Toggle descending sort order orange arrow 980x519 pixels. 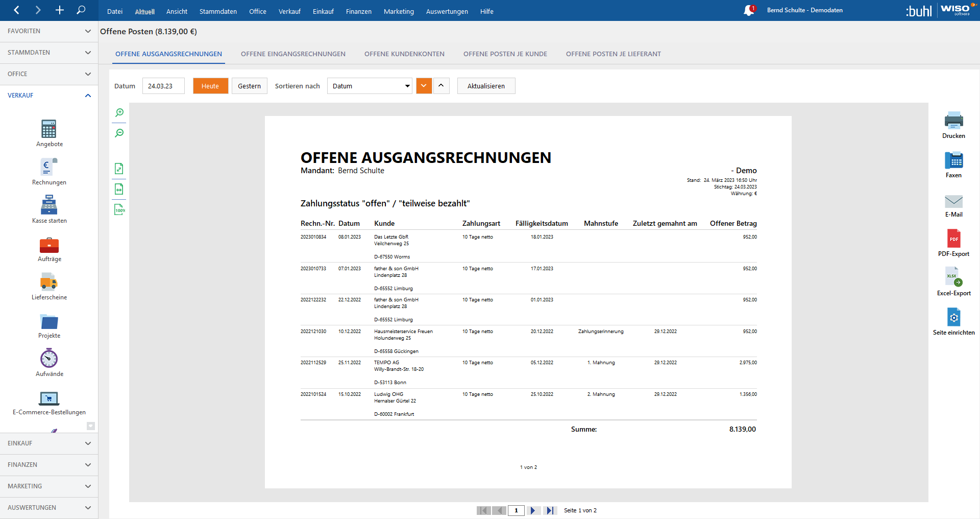click(x=424, y=86)
